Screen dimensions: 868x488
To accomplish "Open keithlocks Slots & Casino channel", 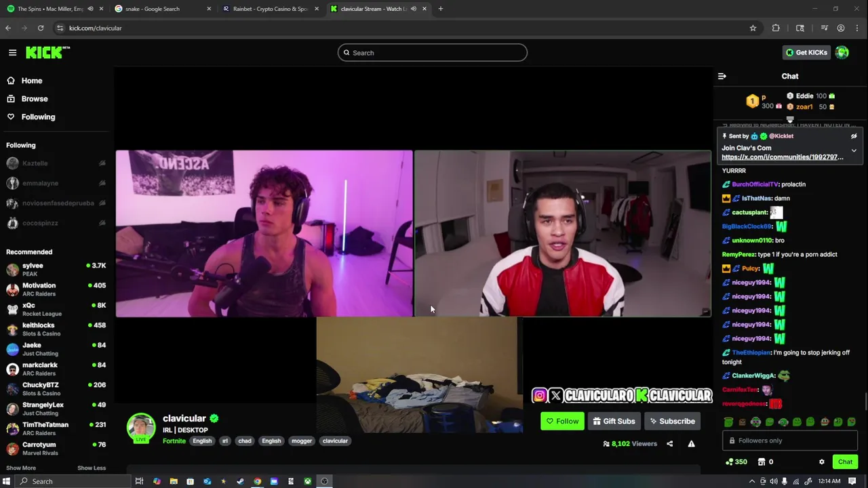I will tap(56, 329).
